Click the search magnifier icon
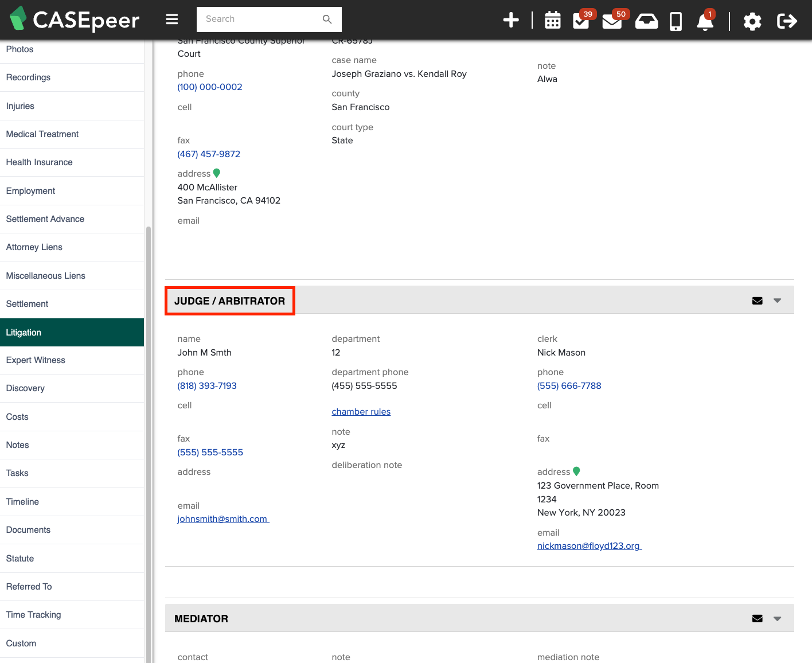The image size is (812, 663). coord(327,19)
